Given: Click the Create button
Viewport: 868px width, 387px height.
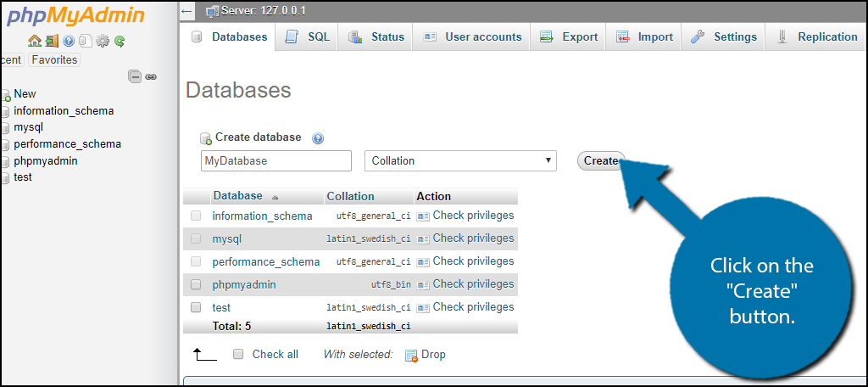Looking at the screenshot, I should pos(601,160).
